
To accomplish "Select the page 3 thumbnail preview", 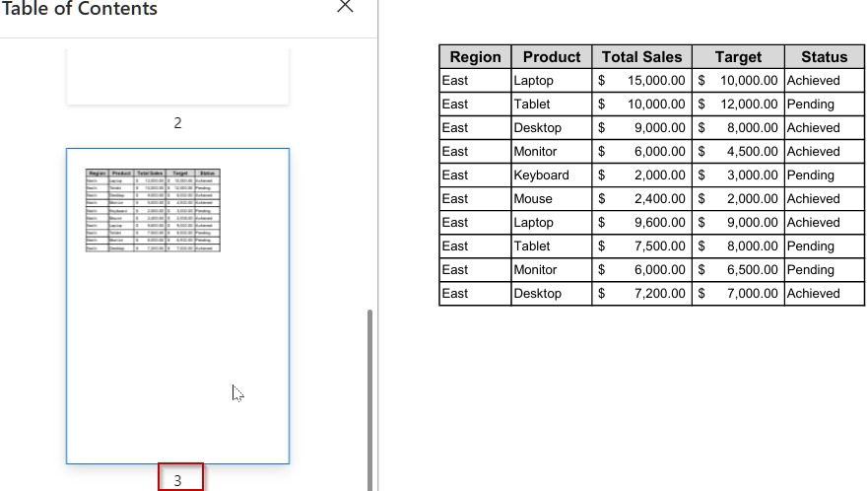I will 177,306.
